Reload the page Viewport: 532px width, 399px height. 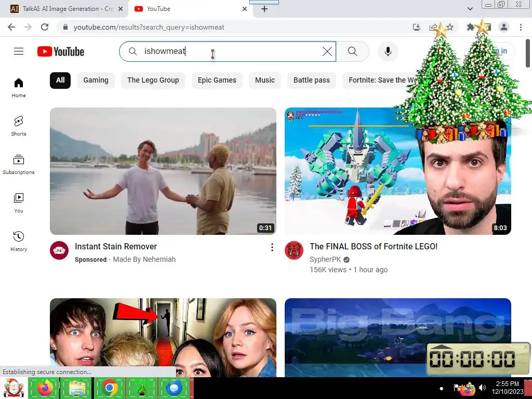click(x=45, y=27)
